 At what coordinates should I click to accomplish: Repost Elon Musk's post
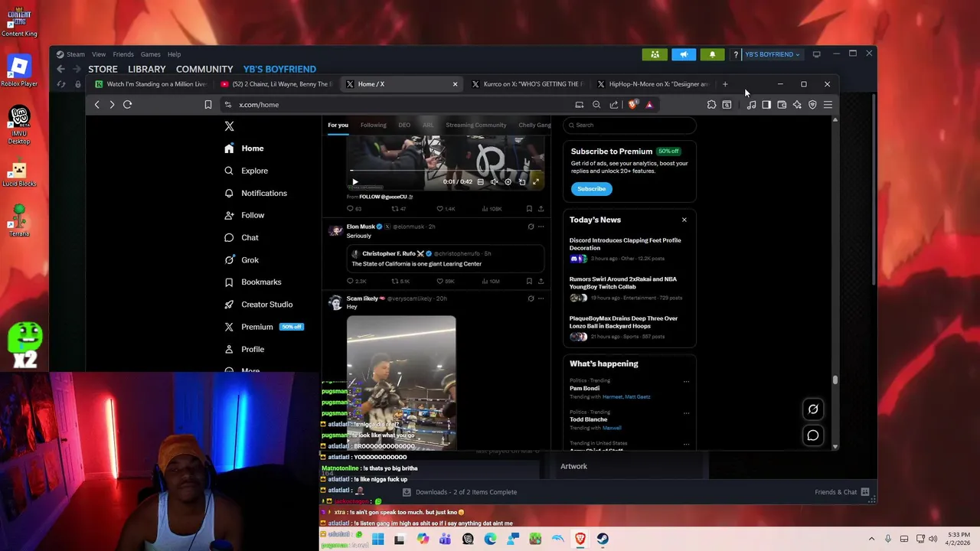click(395, 282)
